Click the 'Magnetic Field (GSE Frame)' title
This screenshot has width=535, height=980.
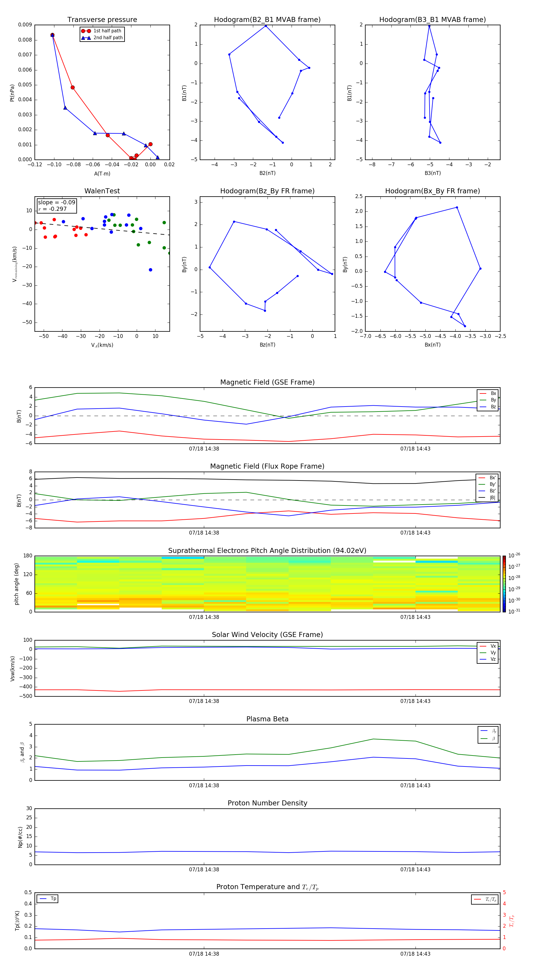tap(267, 382)
